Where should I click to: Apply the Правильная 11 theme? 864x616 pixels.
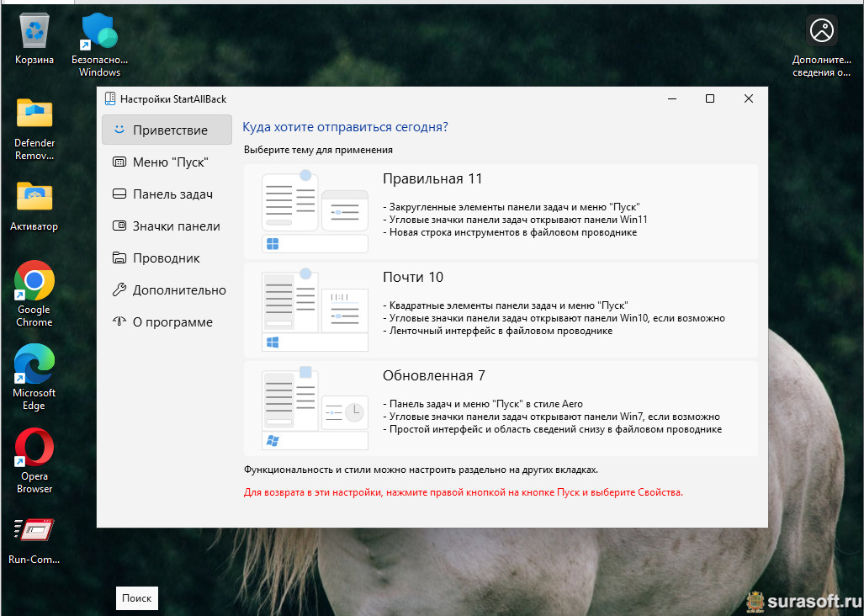501,211
